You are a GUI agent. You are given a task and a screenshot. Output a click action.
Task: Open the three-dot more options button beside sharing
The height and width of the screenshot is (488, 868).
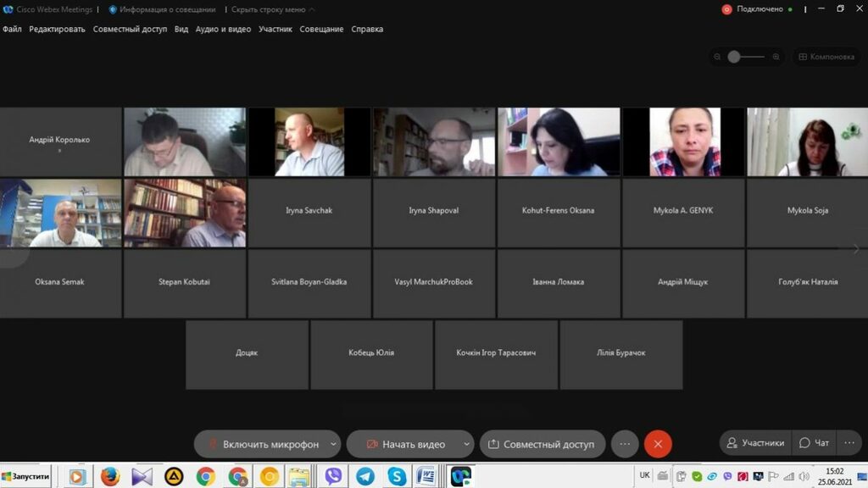625,444
